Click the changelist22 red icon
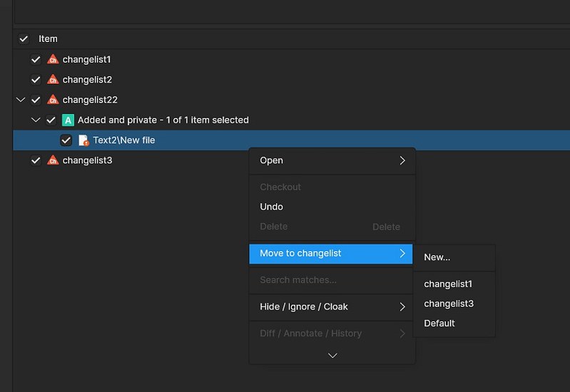The image size is (570, 392). point(52,100)
